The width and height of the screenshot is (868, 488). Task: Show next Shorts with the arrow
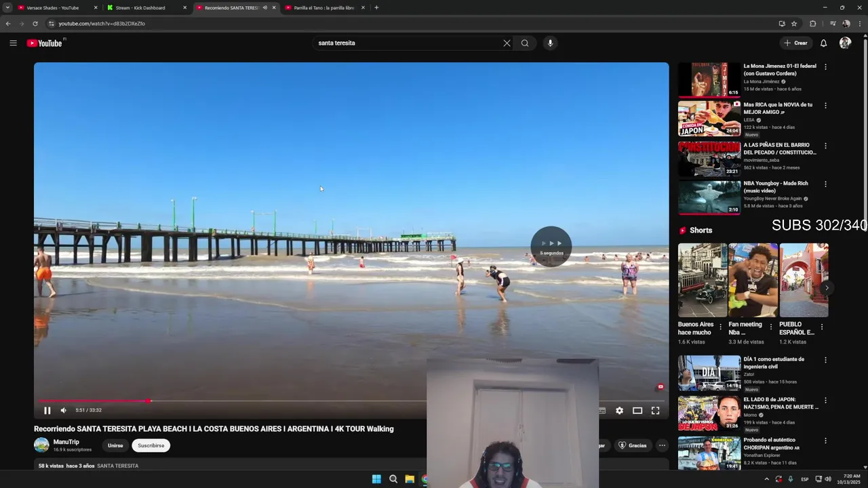click(827, 287)
